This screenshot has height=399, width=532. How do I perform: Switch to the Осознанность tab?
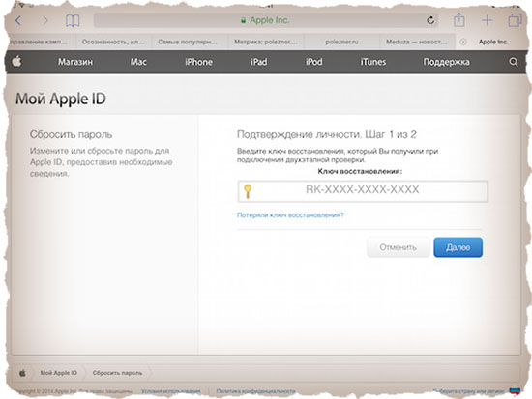(x=113, y=43)
